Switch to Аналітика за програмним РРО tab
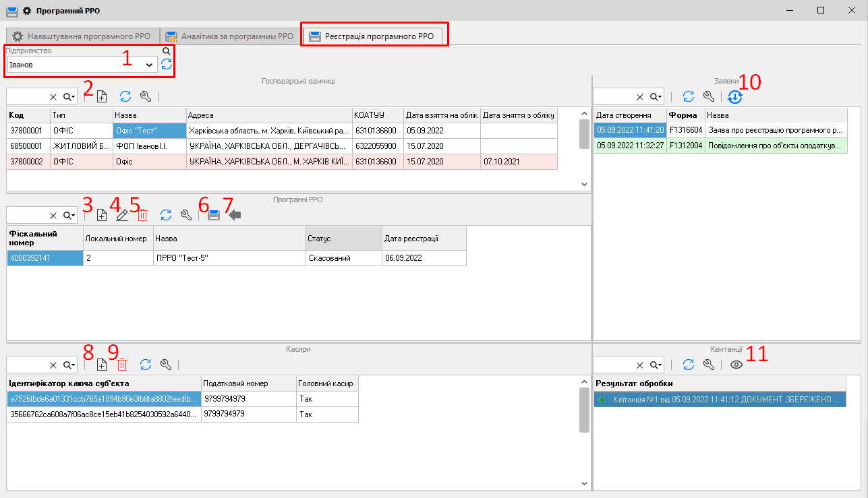This screenshot has height=498, width=868. (x=229, y=36)
